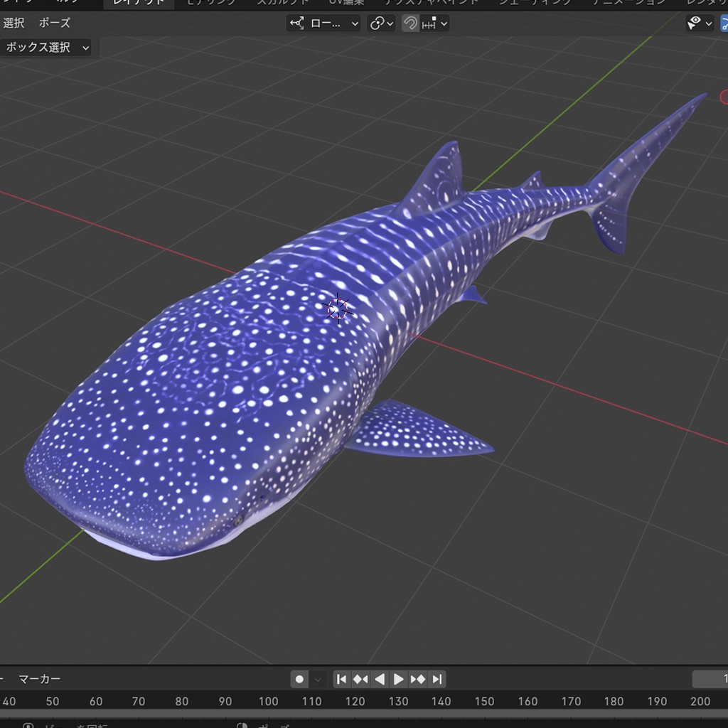Switch to the UV編集 workspace tab

(x=346, y=2)
